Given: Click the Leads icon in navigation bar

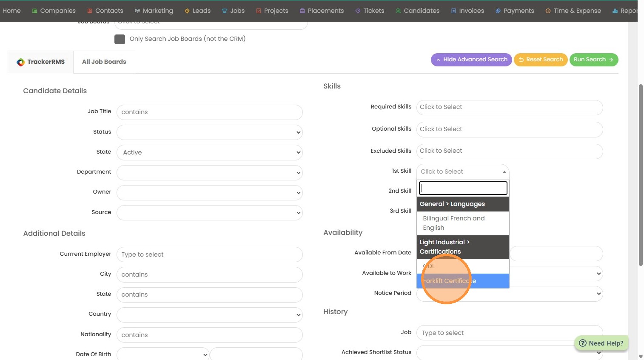Looking at the screenshot, I should 187,11.
